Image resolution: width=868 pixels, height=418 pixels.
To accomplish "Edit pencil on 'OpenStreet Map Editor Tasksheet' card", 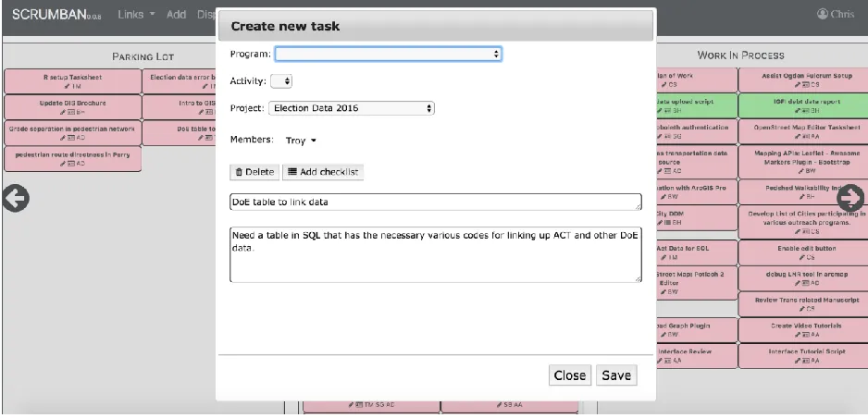I will [x=797, y=136].
